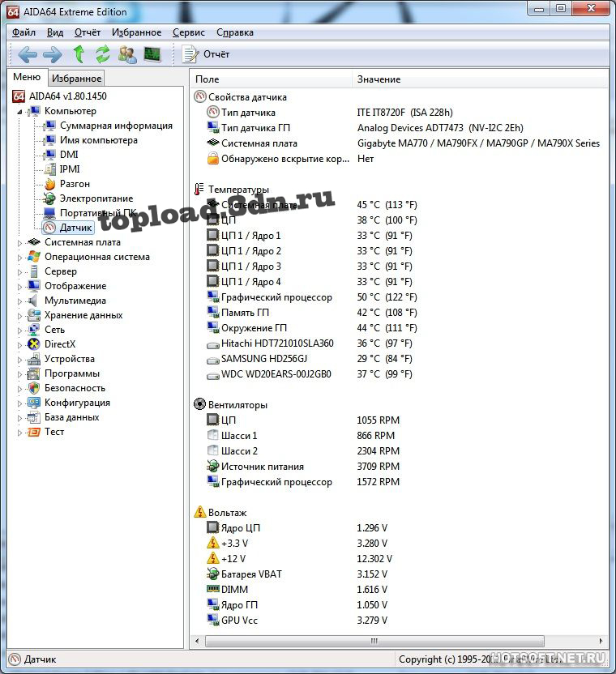Expand the Мультимедиа tree node
Screen dimensions: 616x674
pyautogui.click(x=21, y=301)
